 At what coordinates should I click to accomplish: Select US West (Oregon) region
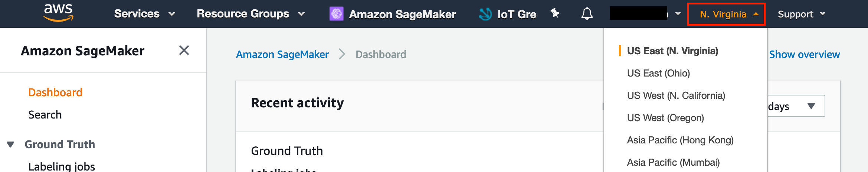[x=665, y=118]
